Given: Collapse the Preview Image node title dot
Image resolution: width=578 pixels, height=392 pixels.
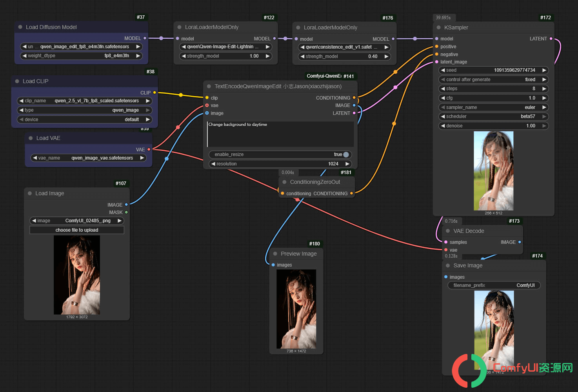Looking at the screenshot, I should (275, 254).
